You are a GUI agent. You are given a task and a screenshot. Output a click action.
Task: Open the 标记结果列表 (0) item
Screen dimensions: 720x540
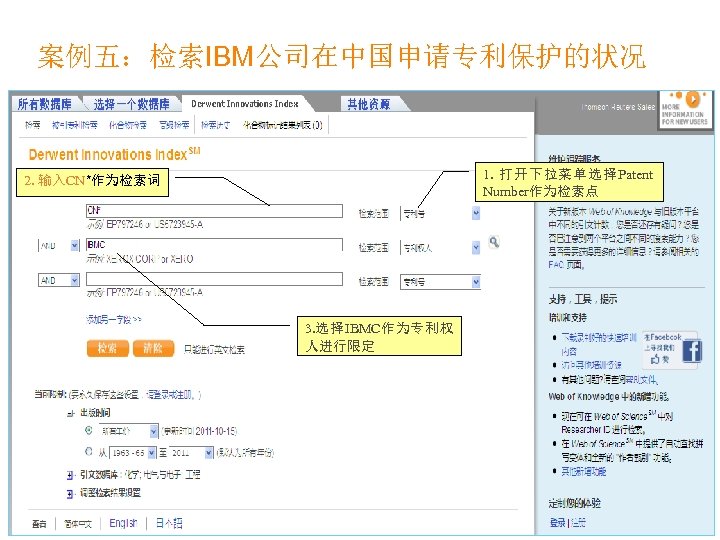pos(282,125)
